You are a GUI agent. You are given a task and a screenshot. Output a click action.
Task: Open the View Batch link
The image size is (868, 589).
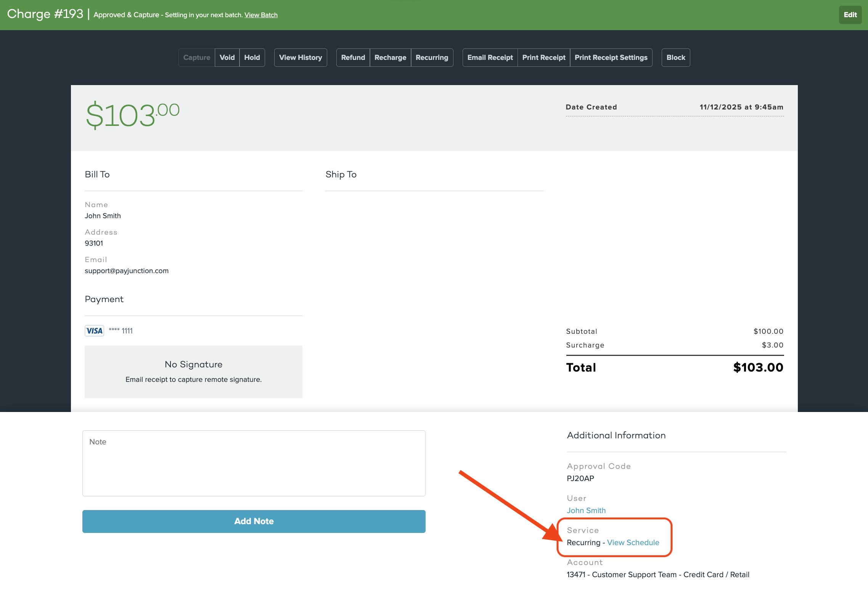click(261, 15)
